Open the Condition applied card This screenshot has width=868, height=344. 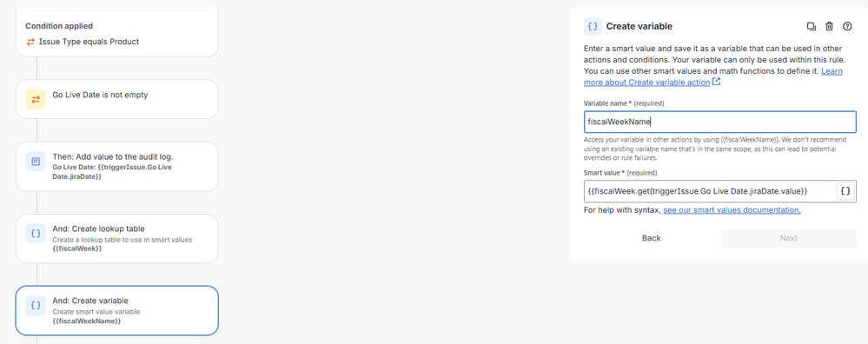(x=116, y=33)
